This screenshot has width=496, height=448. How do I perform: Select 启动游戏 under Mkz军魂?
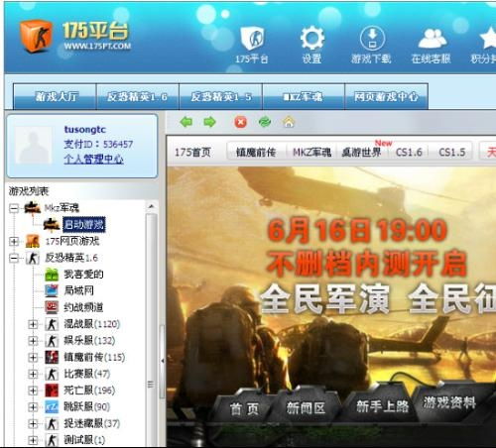point(84,225)
